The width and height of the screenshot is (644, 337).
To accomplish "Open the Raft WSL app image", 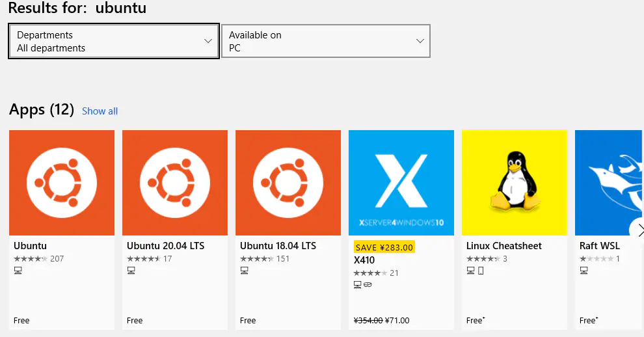I will tap(610, 183).
